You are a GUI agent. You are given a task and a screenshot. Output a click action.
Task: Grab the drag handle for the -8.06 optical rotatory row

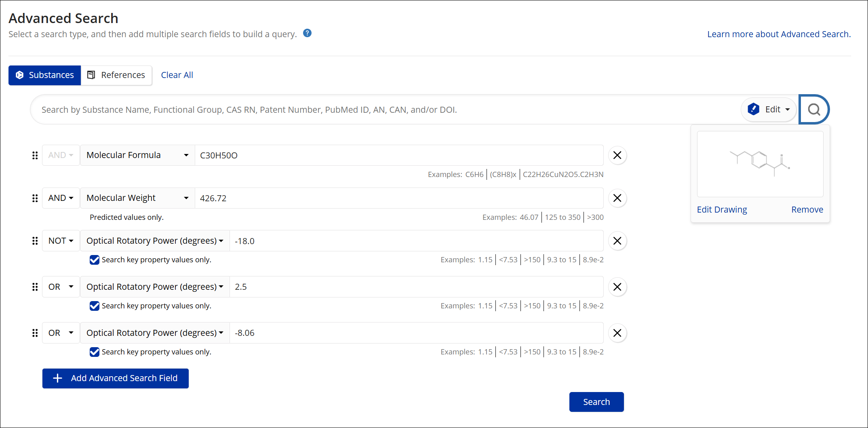click(35, 333)
